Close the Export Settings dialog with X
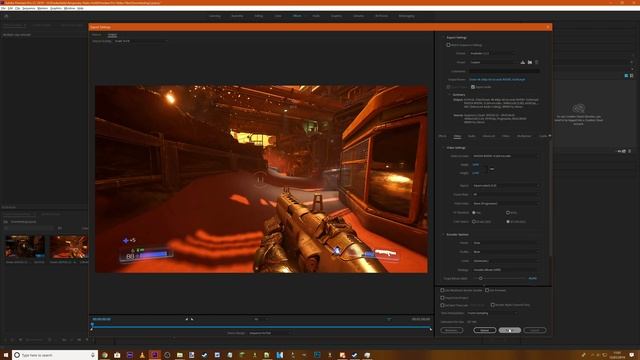Viewport: 640px width, 360px height. pyautogui.click(x=548, y=27)
